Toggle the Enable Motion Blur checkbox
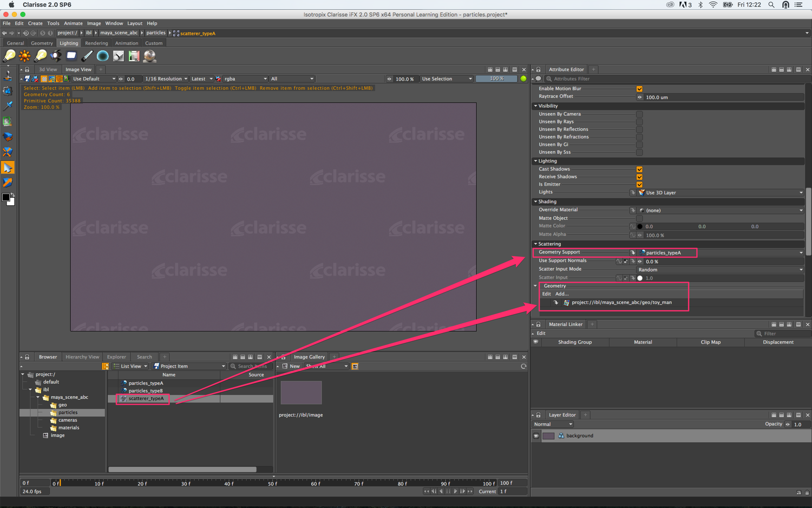 (x=639, y=89)
